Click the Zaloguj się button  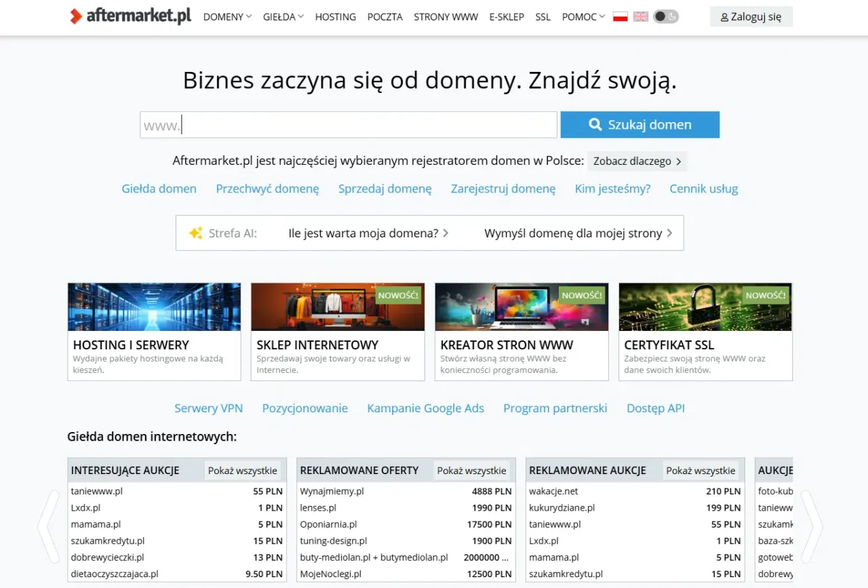coord(751,16)
